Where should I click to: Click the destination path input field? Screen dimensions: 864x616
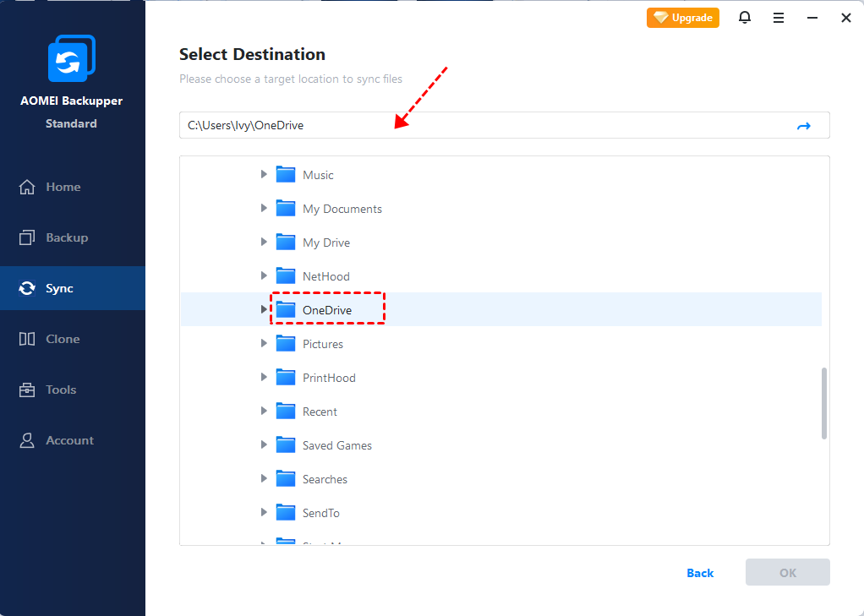(482, 126)
